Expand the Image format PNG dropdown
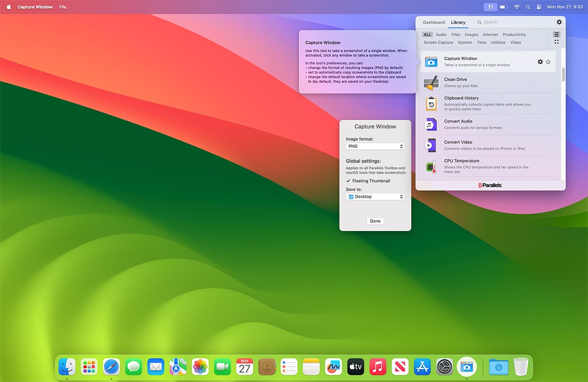 pos(375,146)
